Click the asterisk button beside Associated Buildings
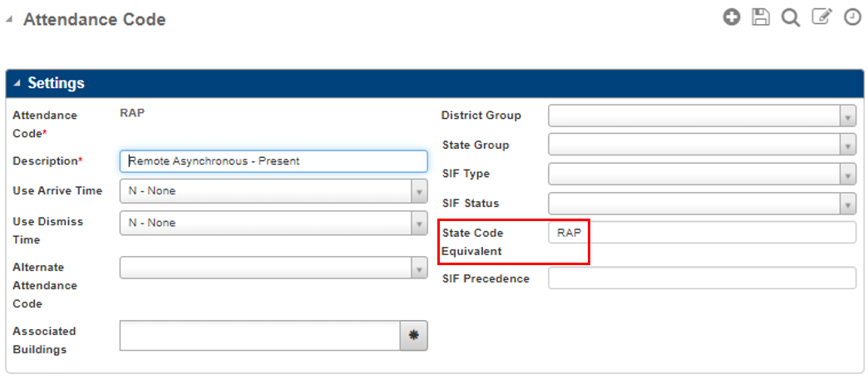Viewport: 868px width, 379px height. [x=413, y=336]
